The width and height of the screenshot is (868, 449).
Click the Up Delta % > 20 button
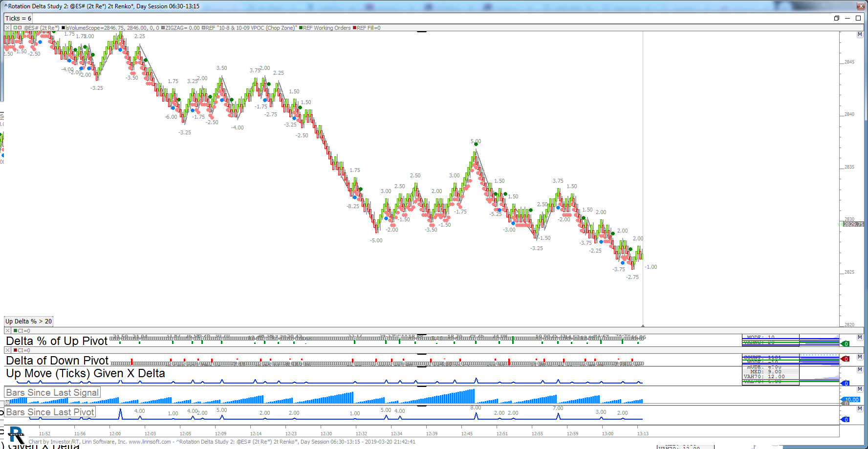pos(28,321)
